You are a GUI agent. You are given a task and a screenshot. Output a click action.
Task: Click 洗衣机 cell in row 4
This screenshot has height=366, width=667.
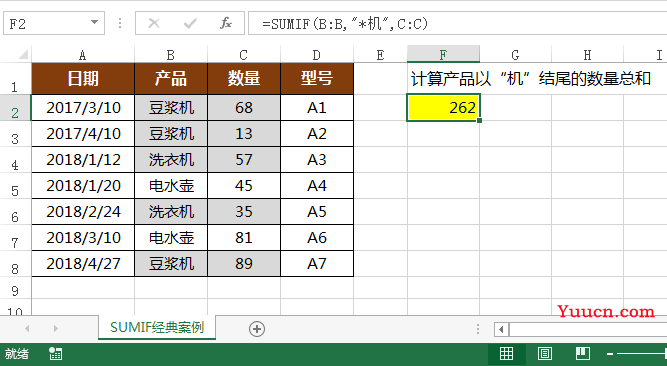click(x=171, y=160)
